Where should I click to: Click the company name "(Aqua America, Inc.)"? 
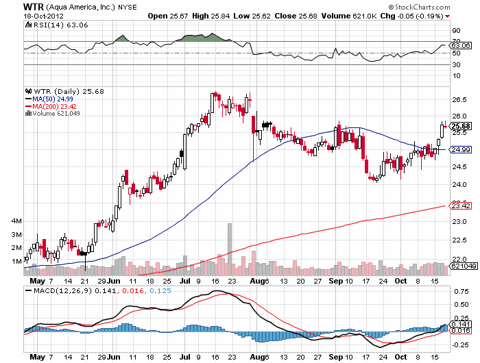[81, 7]
